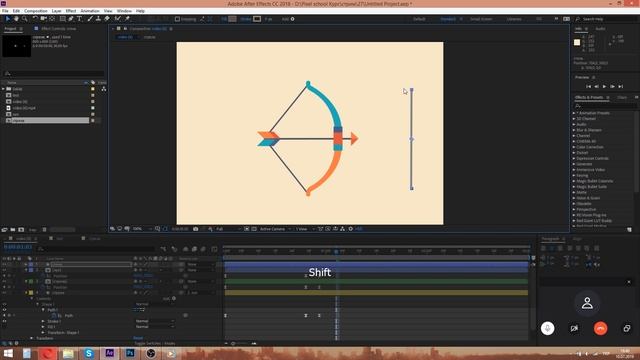Screen dimensions: 640x360
Task: Expand the Transform: Shape 1 group
Action: [43, 333]
